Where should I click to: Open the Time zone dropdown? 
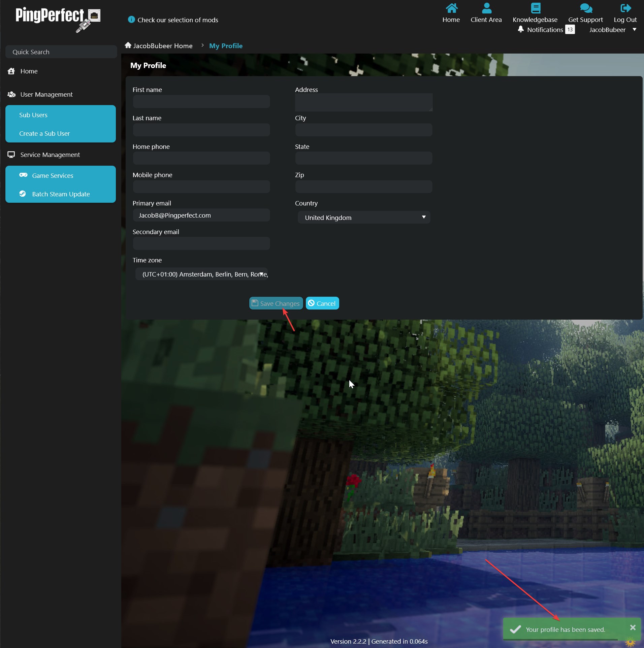(201, 274)
